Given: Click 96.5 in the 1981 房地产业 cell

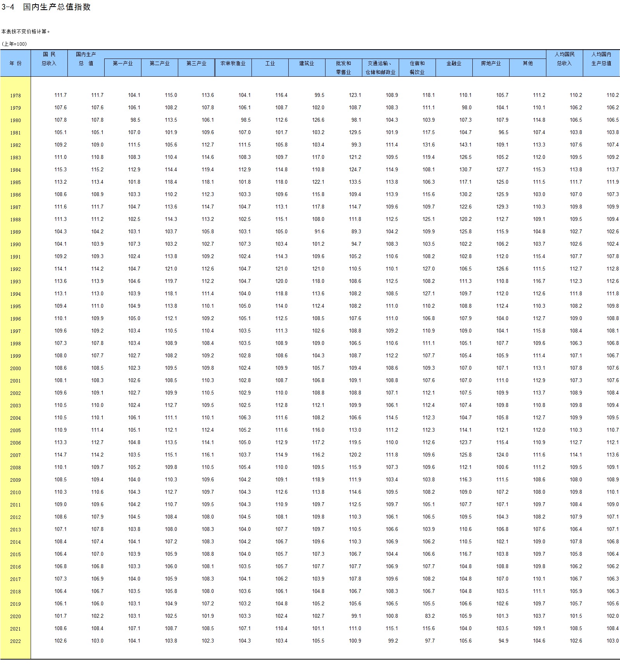Looking at the screenshot, I should pyautogui.click(x=503, y=133).
